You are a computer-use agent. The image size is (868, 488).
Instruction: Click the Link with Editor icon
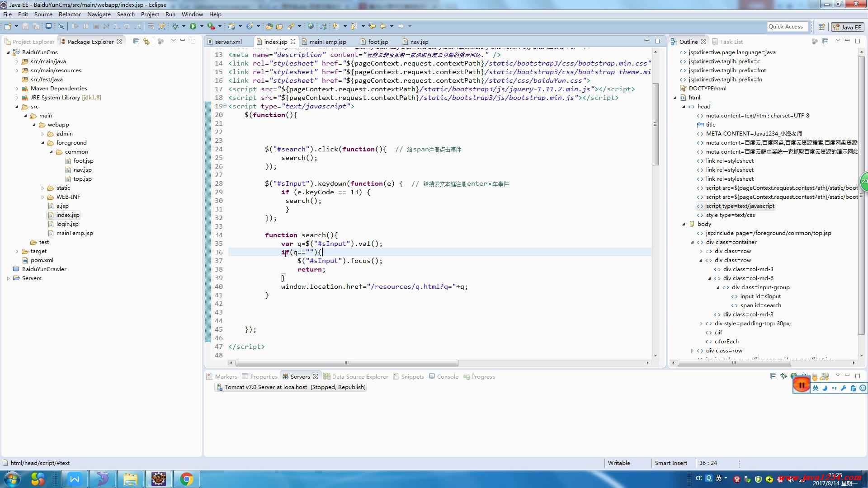tap(146, 41)
